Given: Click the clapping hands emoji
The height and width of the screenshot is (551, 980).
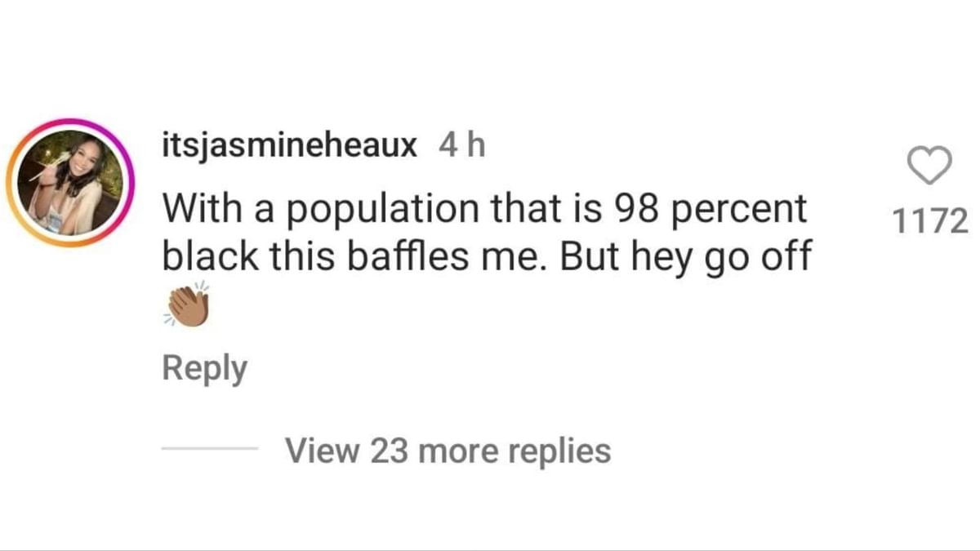Looking at the screenshot, I should coord(189,308).
